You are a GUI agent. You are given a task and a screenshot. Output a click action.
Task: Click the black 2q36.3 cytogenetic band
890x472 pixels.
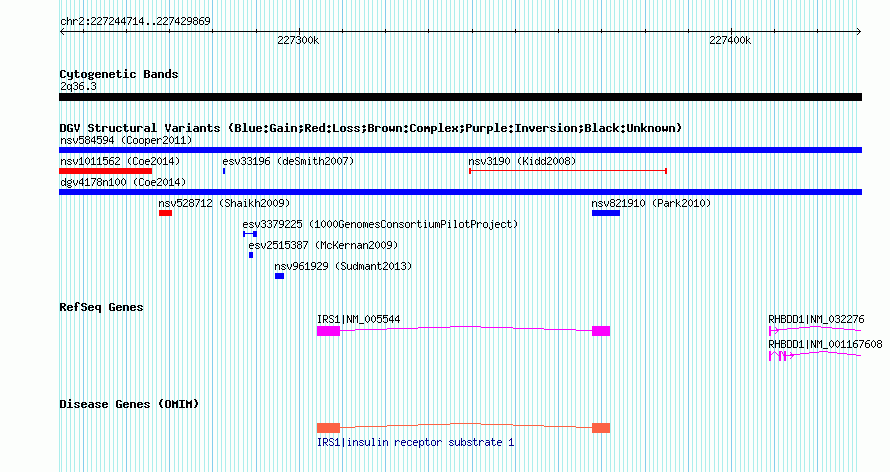point(460,97)
